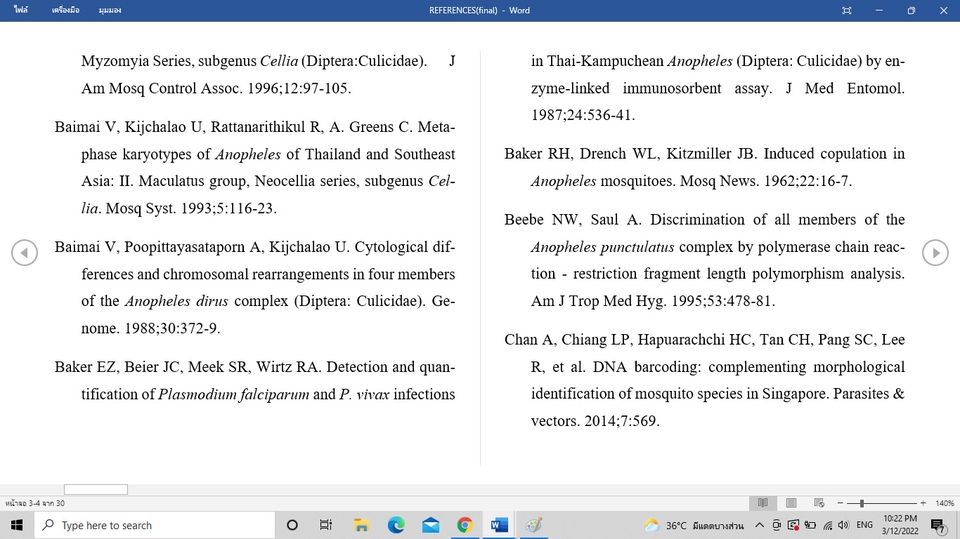Open the clock showing 10:22 PM
The height and width of the screenshot is (539, 960).
point(900,525)
